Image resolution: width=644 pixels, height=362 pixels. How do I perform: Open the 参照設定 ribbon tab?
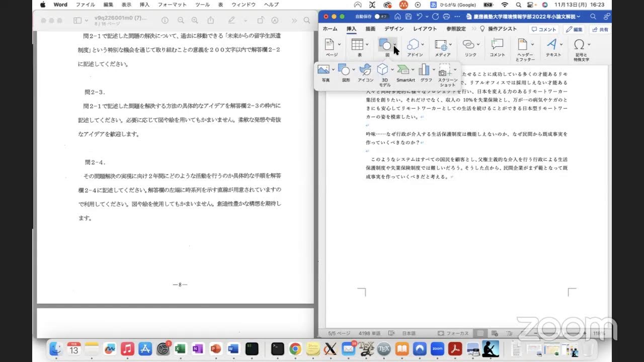click(x=456, y=29)
